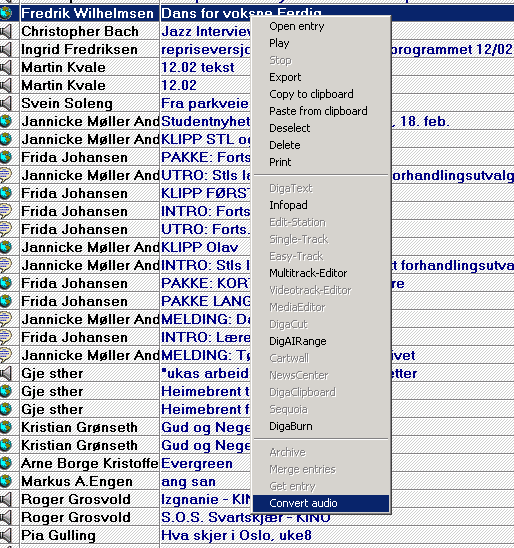Click speech bubble icon for 'UTRO: Stls' row
The height and width of the screenshot is (548, 514).
[6, 175]
